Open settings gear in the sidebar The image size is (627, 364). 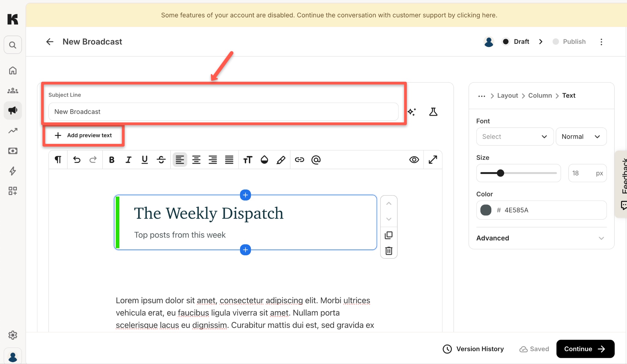click(13, 335)
